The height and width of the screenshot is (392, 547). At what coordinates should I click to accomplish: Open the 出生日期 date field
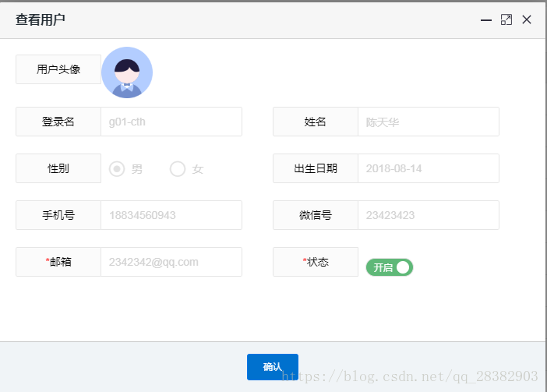[429, 168]
